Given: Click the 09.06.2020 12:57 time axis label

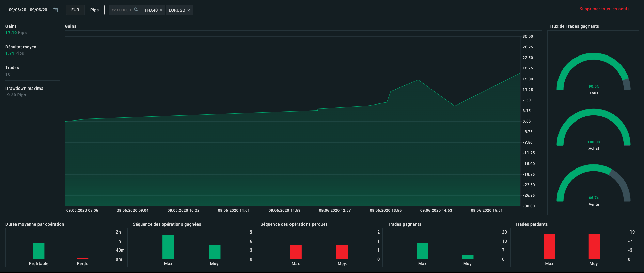Looking at the screenshot, I should (335, 210).
